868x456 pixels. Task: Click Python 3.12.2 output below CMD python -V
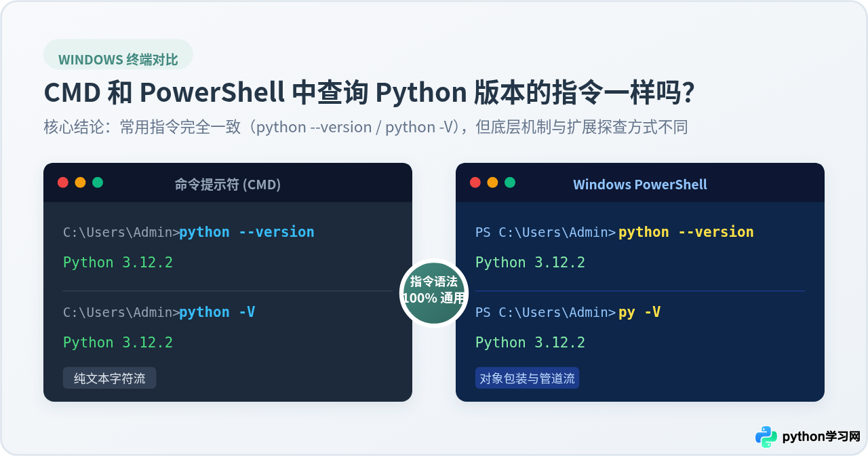(x=118, y=343)
